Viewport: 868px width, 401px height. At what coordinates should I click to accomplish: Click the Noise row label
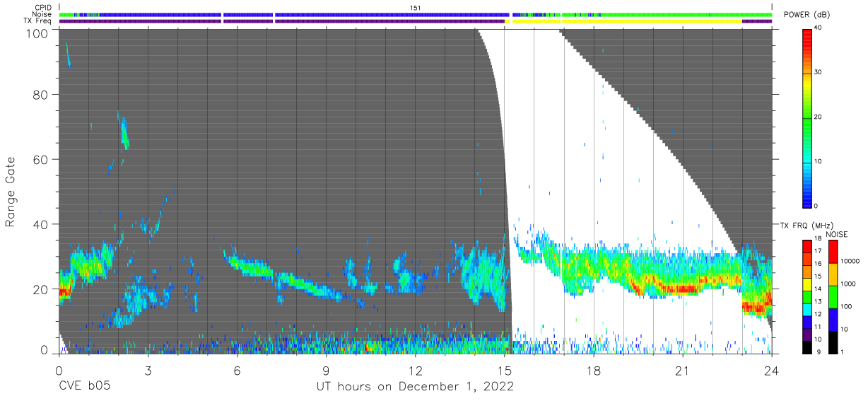(x=42, y=14)
